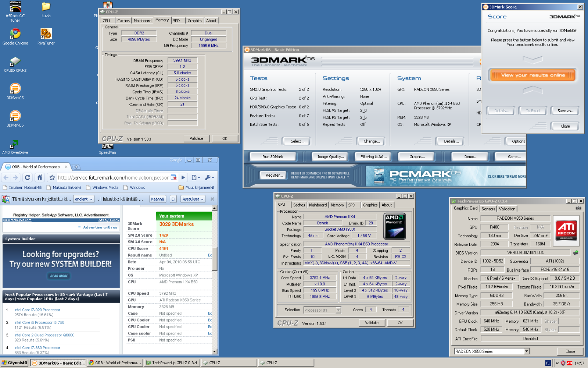Bookmark page with star icon
The width and height of the screenshot is (588, 368).
pyautogui.click(x=52, y=177)
